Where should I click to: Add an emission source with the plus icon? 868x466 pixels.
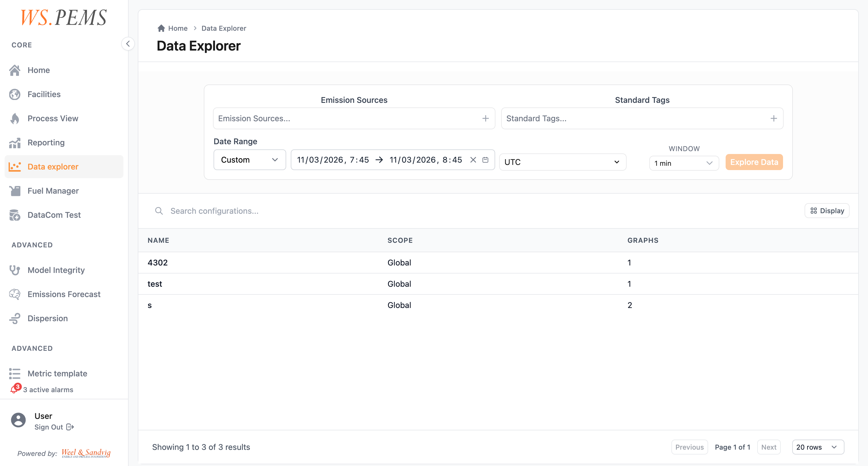coord(486,118)
